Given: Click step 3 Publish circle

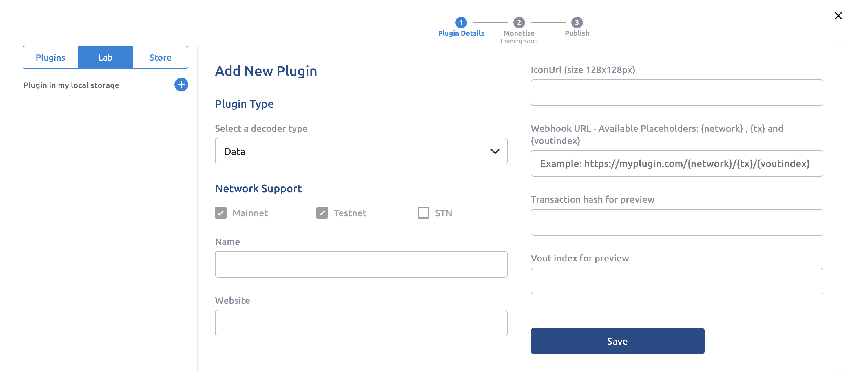Looking at the screenshot, I should (x=577, y=23).
